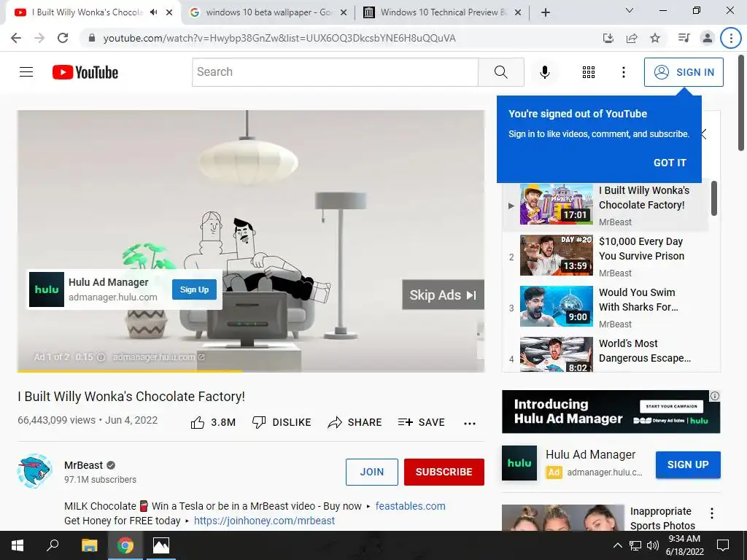Image resolution: width=747 pixels, height=560 pixels.
Task: Close the windows 10 beta wallpaper tab
Action: pos(344,12)
